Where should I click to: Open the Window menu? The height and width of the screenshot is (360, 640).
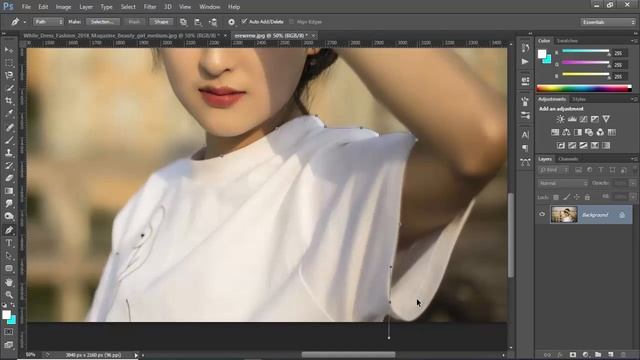[210, 7]
